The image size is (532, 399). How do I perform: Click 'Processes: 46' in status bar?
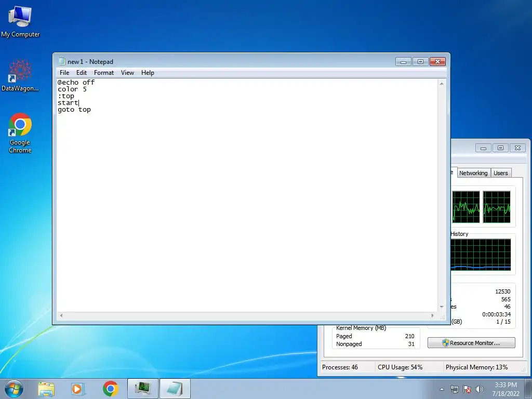pos(340,367)
